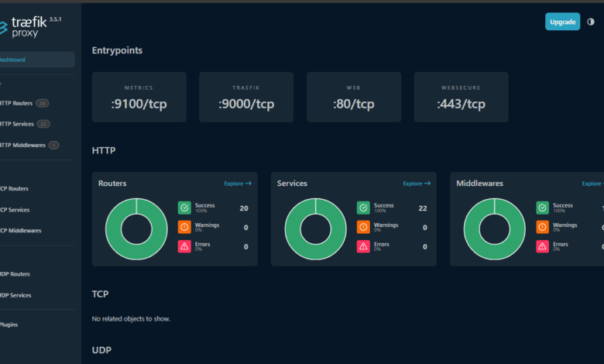
Task: Click the Services errors red triangle icon
Action: pyautogui.click(x=363, y=246)
